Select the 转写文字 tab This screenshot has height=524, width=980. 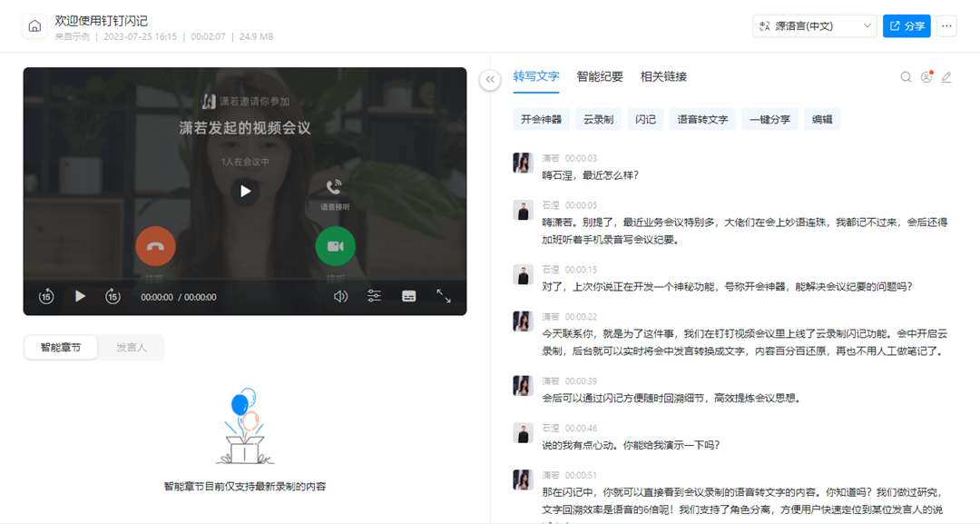pyautogui.click(x=536, y=76)
